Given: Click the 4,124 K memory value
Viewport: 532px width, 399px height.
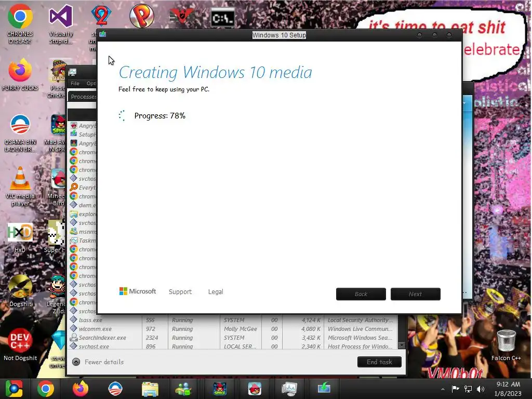Looking at the screenshot, I should tap(311, 320).
